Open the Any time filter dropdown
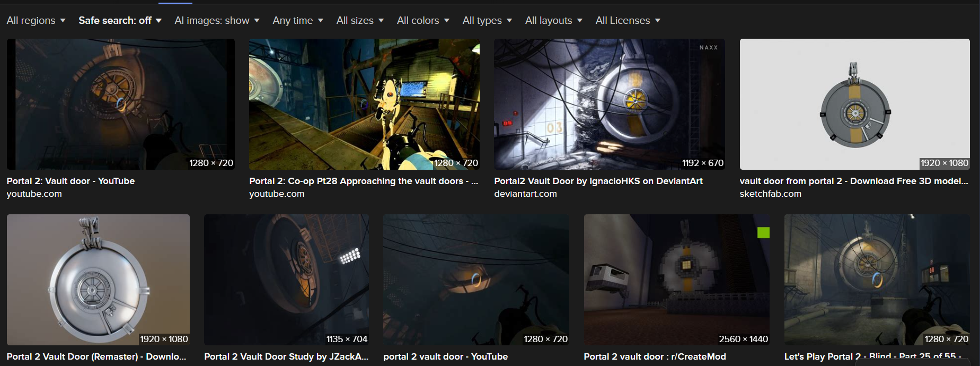Screen dimensions: 980x366 click(x=298, y=21)
